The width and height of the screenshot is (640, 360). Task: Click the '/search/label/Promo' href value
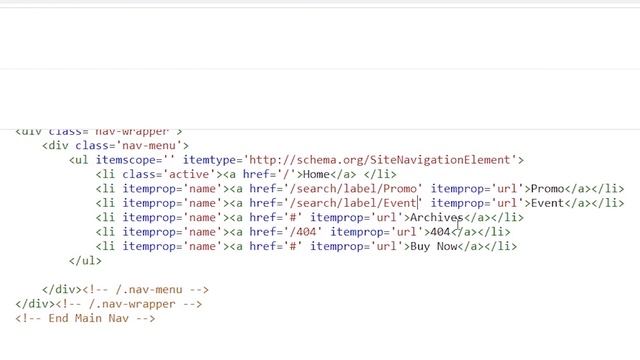pyautogui.click(x=353, y=189)
